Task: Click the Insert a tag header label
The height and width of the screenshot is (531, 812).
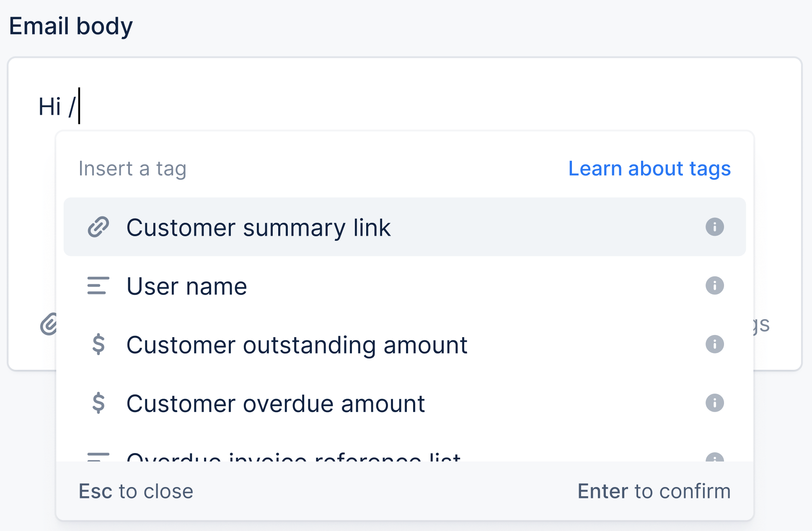Action: click(x=132, y=169)
